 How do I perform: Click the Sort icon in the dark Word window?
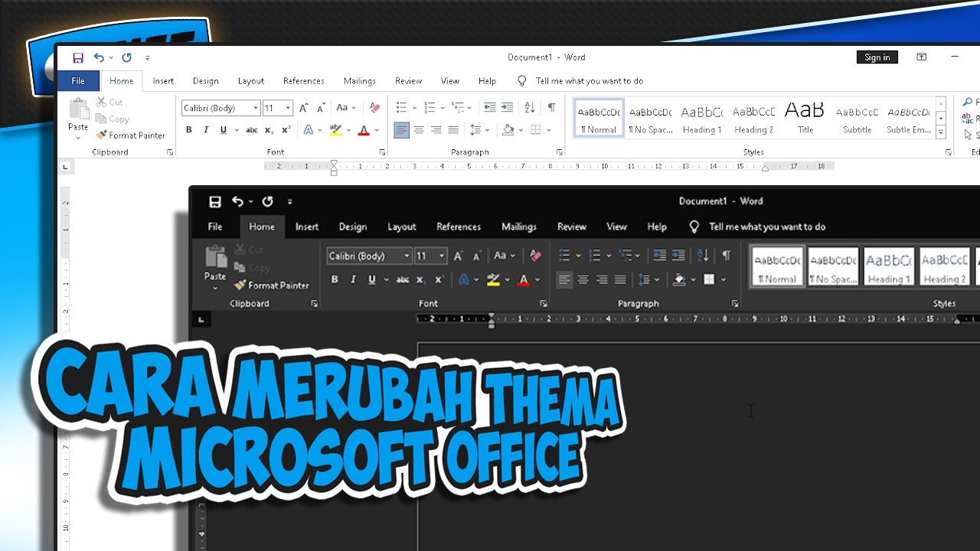pos(703,256)
